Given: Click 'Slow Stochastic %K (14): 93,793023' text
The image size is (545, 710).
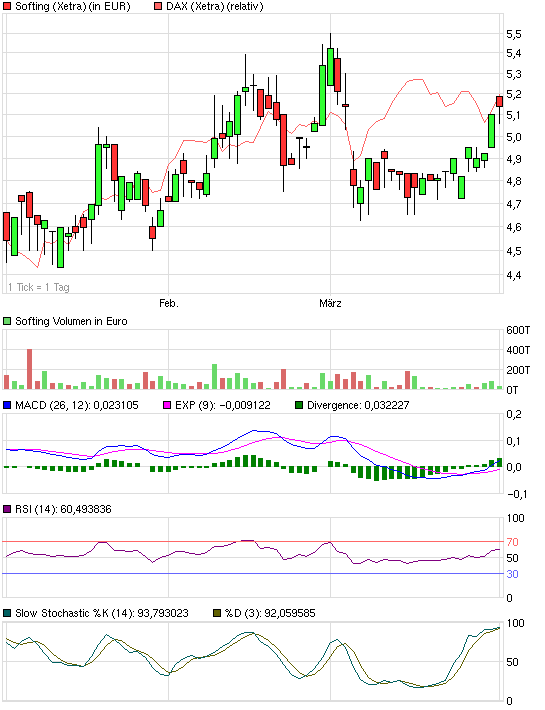Looking at the screenshot, I should click(x=101, y=614).
